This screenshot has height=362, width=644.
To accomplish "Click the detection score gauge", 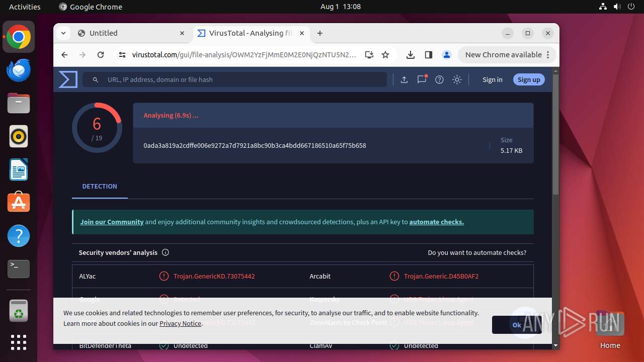I will point(97,128).
